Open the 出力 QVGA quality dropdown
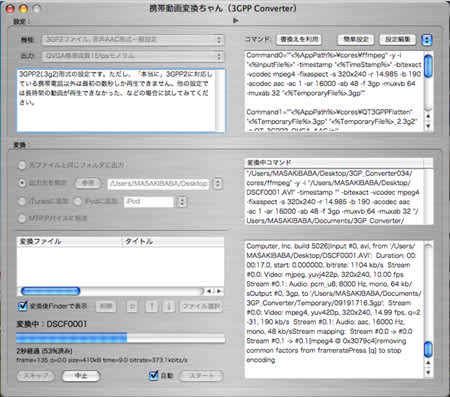This screenshot has width=450, height=397. coord(133,56)
